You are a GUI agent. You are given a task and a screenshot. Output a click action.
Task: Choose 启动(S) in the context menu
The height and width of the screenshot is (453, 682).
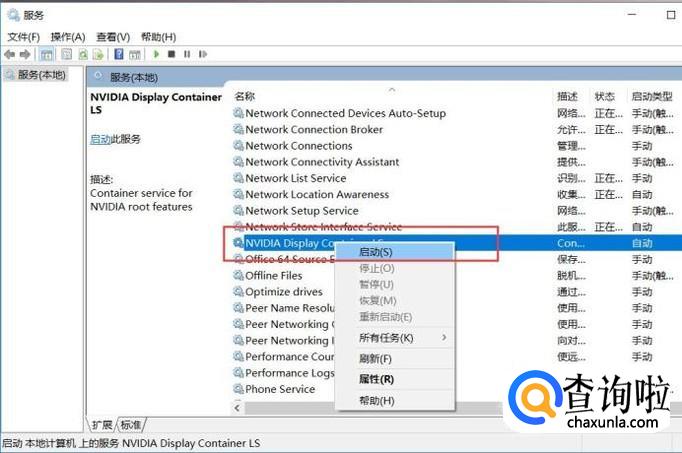click(376, 252)
